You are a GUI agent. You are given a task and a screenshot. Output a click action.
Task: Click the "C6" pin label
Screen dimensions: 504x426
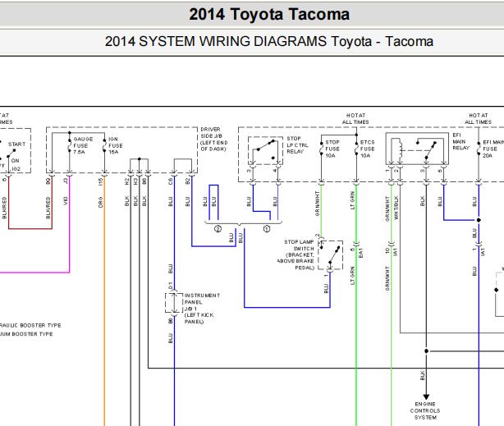pyautogui.click(x=171, y=181)
